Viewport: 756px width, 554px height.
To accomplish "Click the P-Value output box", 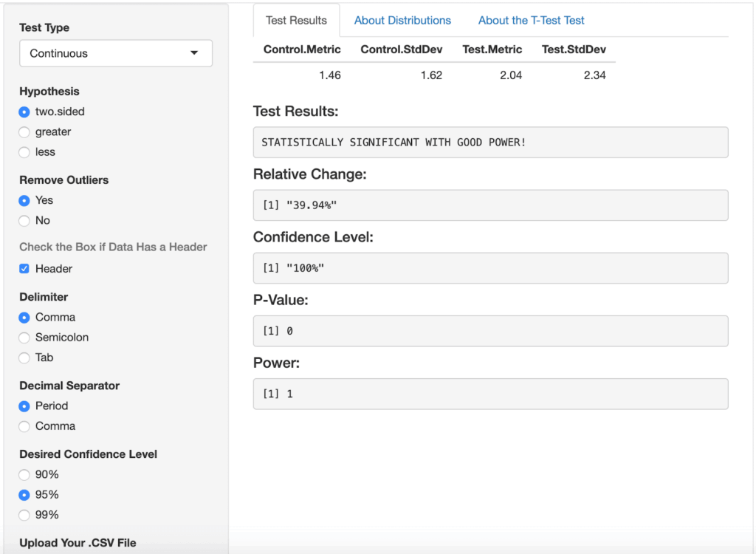I will 490,331.
